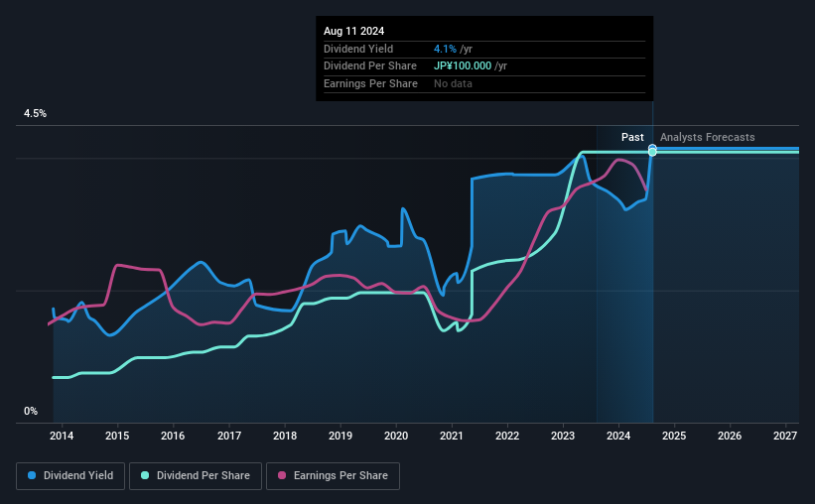Click the 2021 x-axis year label
The image size is (815, 504).
[451, 436]
